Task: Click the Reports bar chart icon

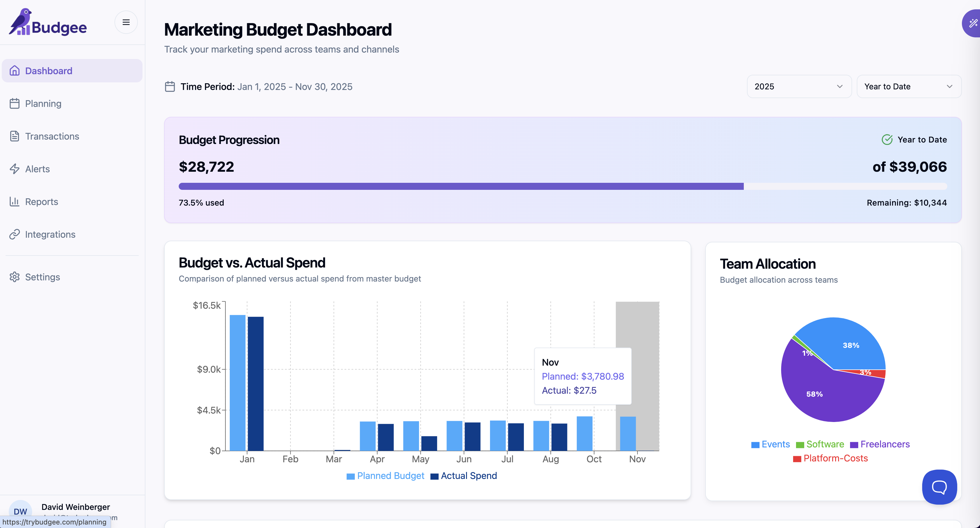Action: click(x=15, y=202)
